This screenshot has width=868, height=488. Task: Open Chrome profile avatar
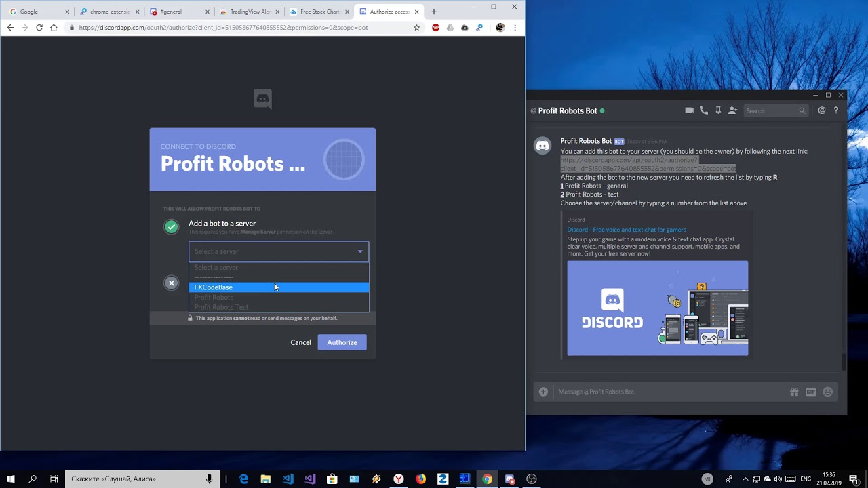point(500,28)
